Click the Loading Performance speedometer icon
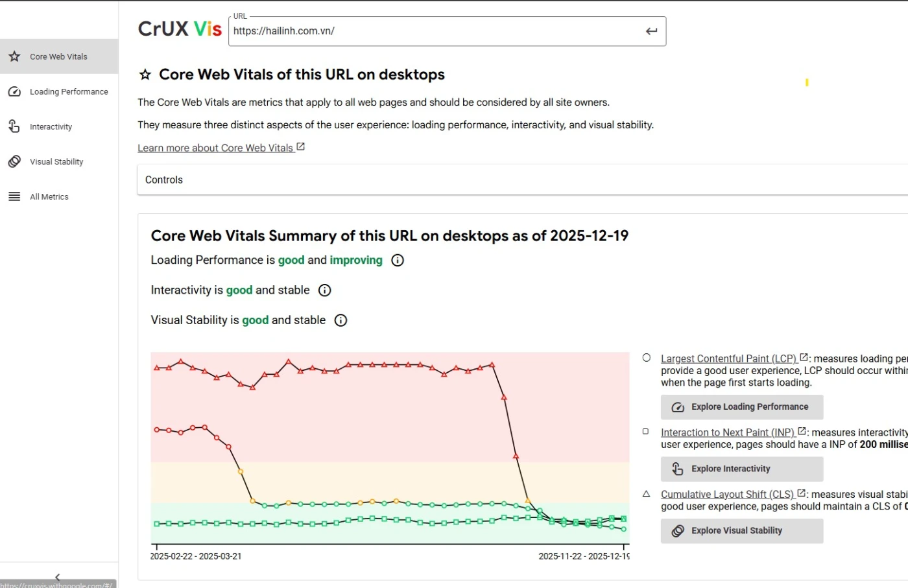The image size is (908, 588). [x=14, y=91]
